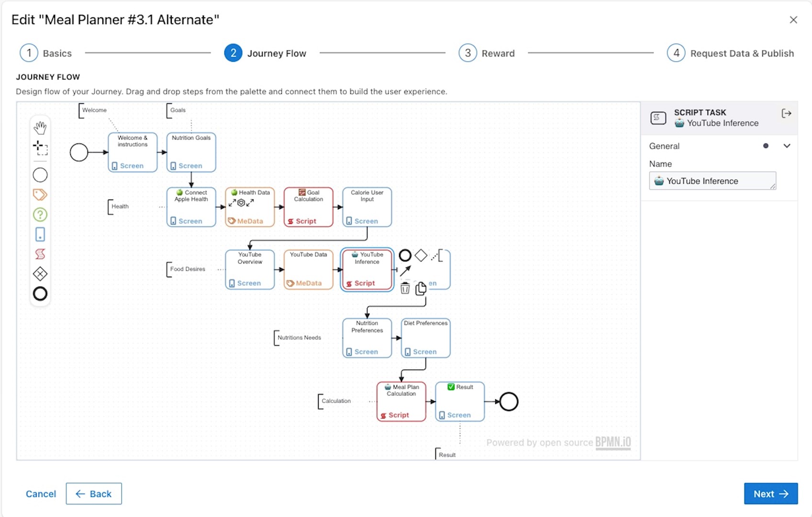Choose the Script task palette icon
The height and width of the screenshot is (517, 812).
point(40,254)
